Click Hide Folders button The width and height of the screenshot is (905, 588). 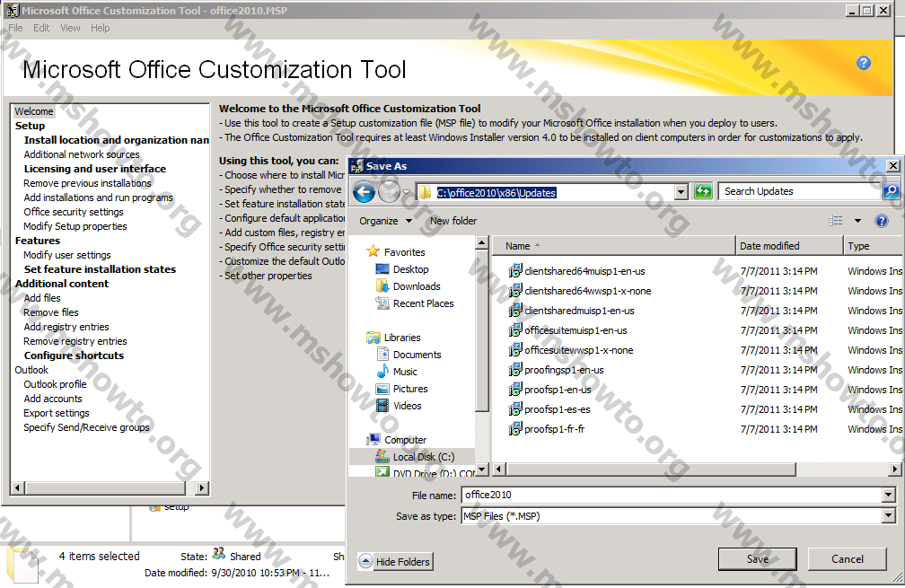click(x=395, y=561)
